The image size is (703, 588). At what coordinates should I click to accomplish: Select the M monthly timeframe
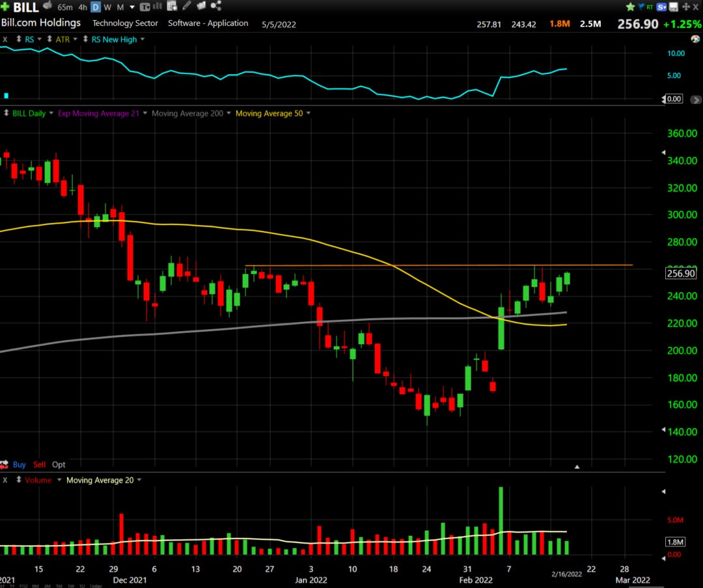(120, 7)
